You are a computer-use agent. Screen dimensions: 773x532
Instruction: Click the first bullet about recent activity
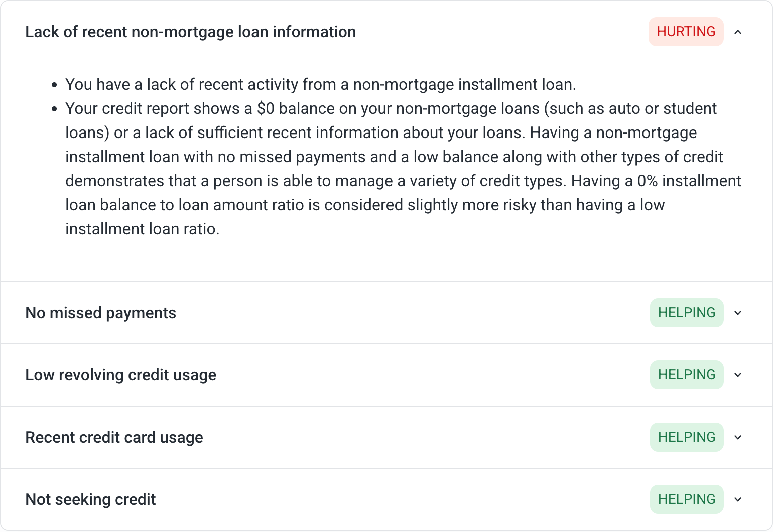(320, 84)
